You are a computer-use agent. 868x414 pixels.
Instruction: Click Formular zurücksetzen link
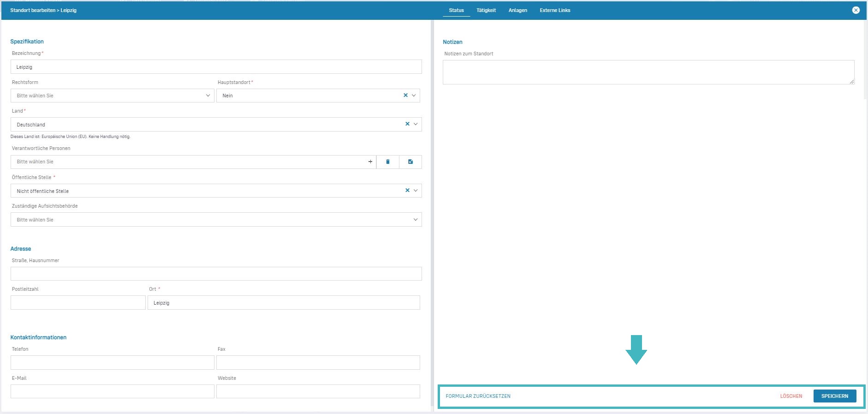tap(478, 396)
